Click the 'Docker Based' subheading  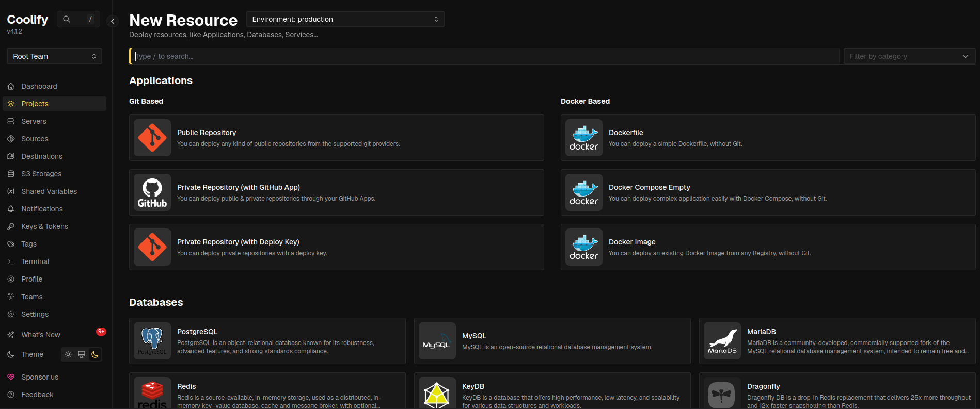585,101
